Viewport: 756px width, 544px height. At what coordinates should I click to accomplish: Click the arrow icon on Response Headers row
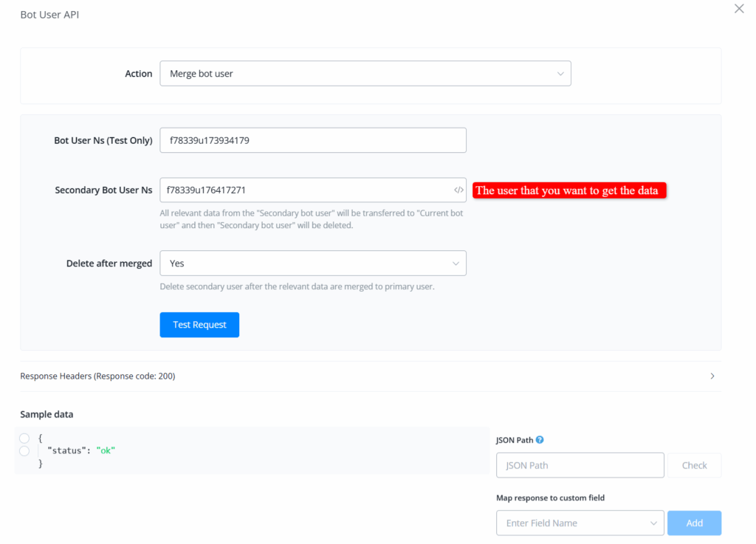click(x=712, y=376)
